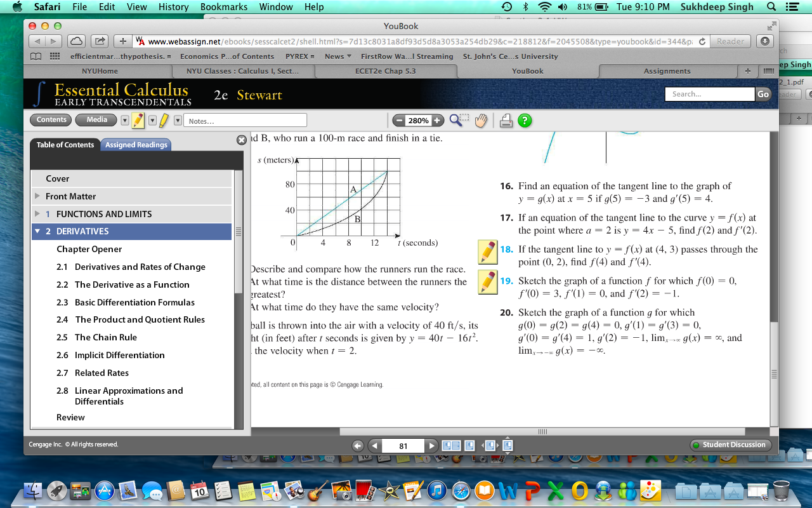
Task: Open the Bookmarks menu
Action: (x=224, y=7)
